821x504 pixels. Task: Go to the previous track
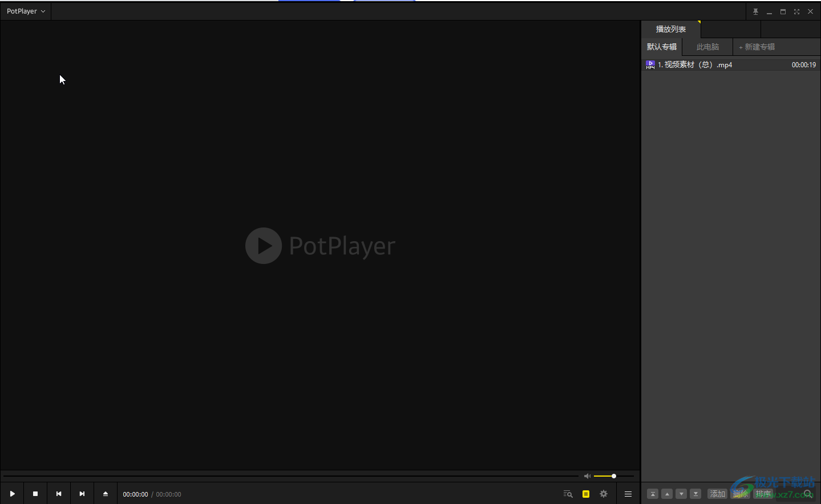point(59,494)
